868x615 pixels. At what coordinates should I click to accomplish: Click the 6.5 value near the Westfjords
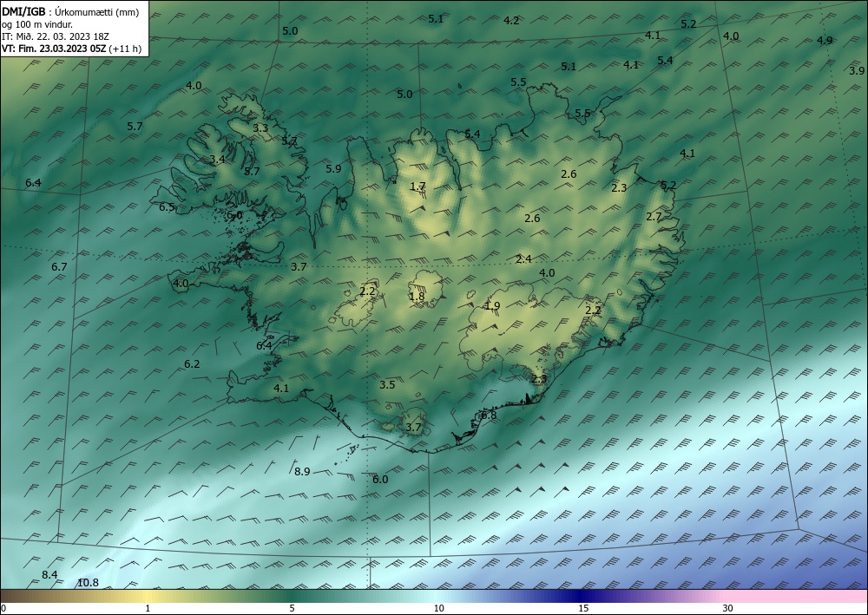pos(167,207)
